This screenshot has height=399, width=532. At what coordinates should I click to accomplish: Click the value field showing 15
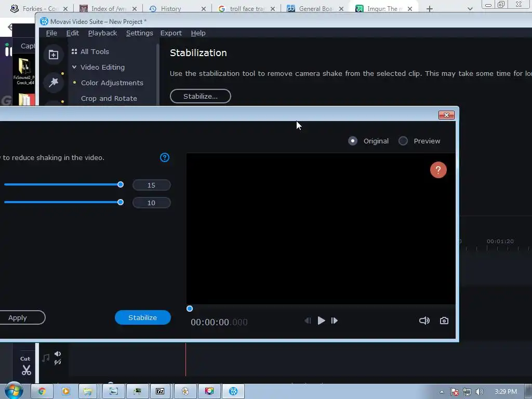[x=151, y=185]
